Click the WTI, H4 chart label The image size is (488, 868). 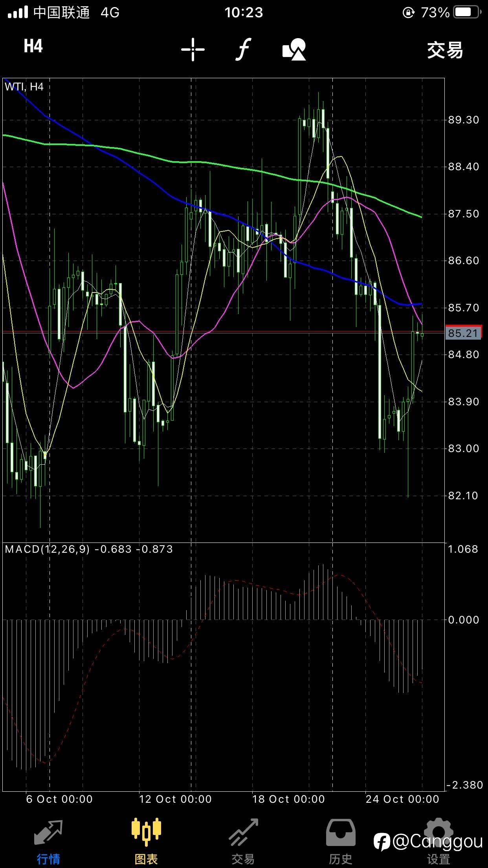pos(24,86)
